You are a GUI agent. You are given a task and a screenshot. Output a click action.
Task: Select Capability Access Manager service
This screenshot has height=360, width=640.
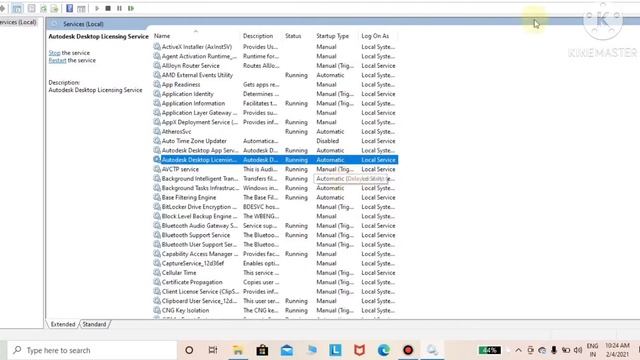[275, 253]
